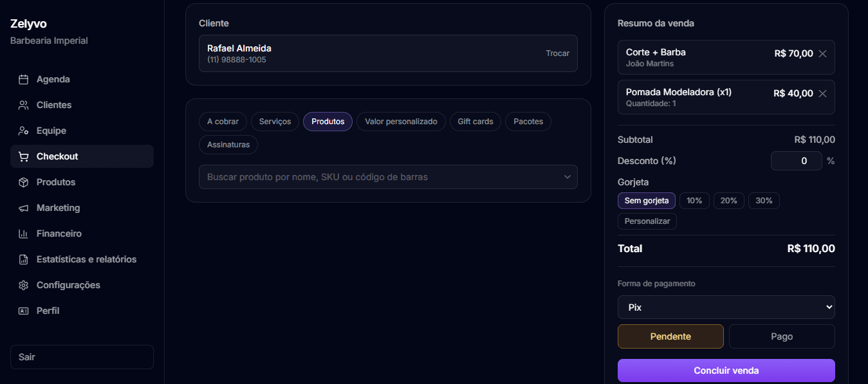Open the Forma de pagamento Pix dropdown
Screen dimensions: 868x384
point(726,307)
